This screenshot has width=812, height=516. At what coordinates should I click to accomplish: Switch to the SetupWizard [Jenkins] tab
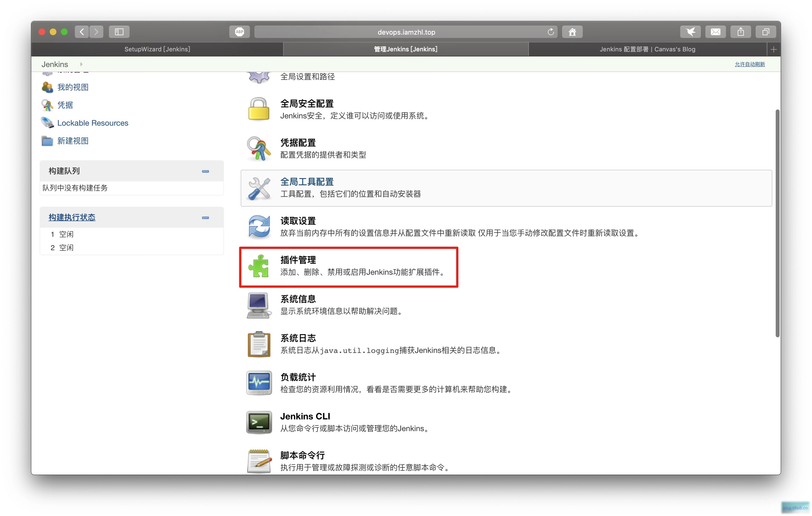pos(157,49)
